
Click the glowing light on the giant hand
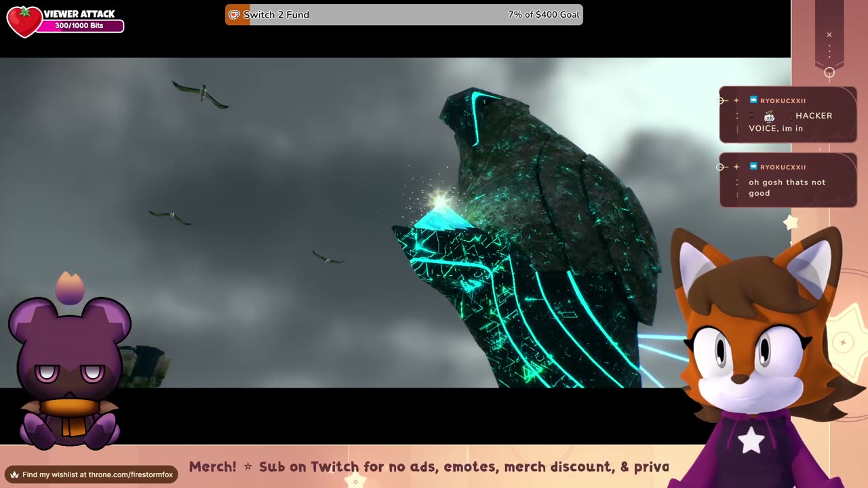439,201
